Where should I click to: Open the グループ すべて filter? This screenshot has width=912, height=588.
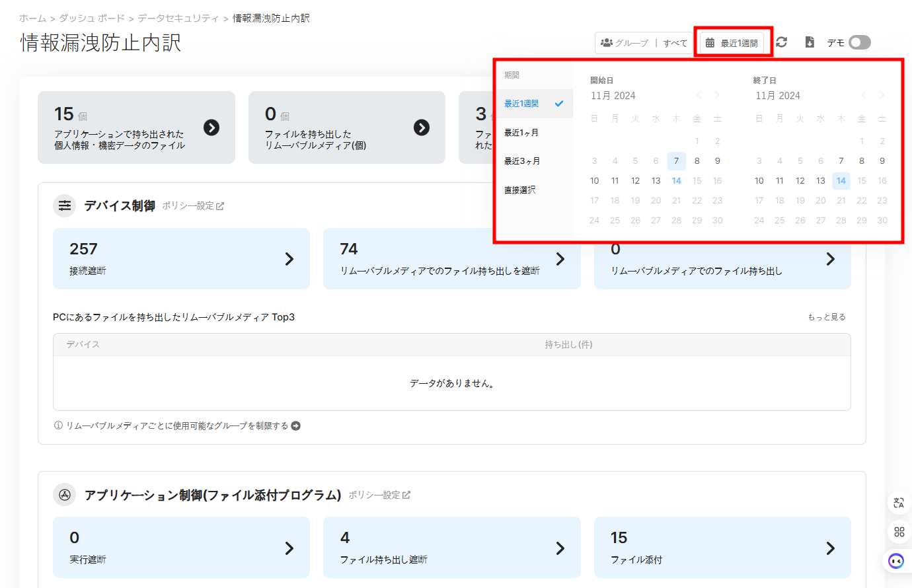(x=644, y=43)
